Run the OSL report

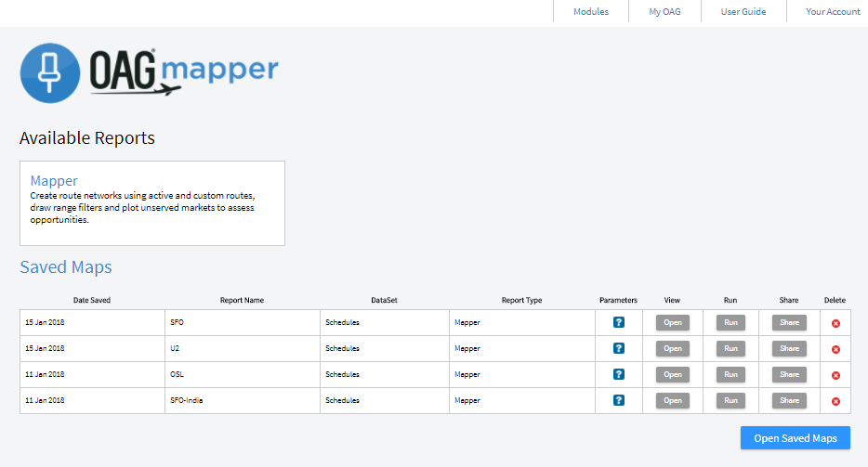tap(730, 374)
